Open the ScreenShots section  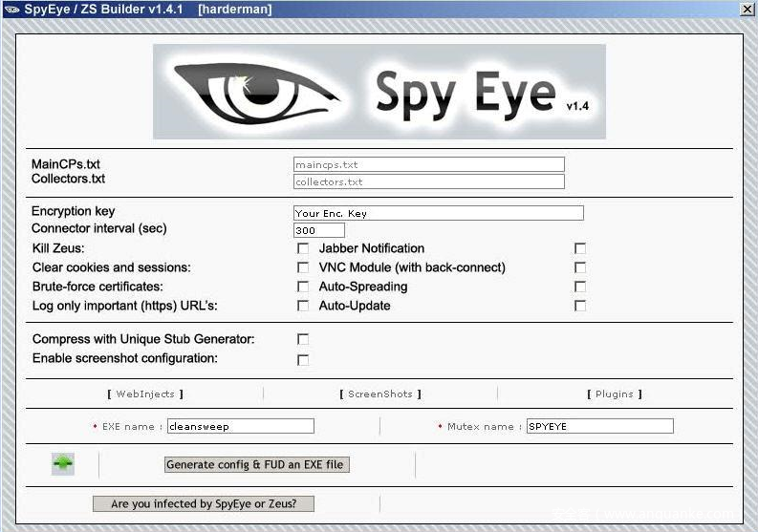[380, 394]
